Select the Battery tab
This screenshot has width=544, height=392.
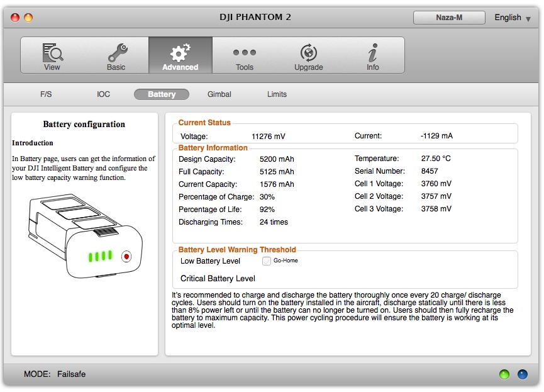pos(162,94)
